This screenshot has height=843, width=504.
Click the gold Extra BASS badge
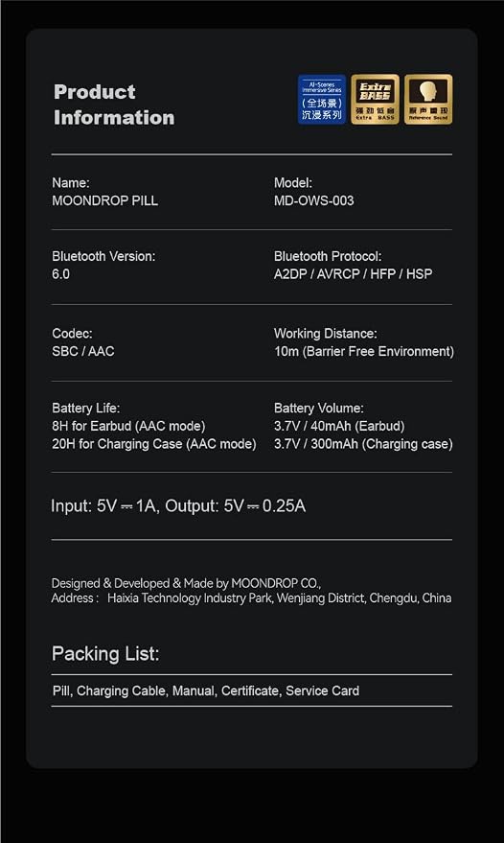[x=375, y=100]
